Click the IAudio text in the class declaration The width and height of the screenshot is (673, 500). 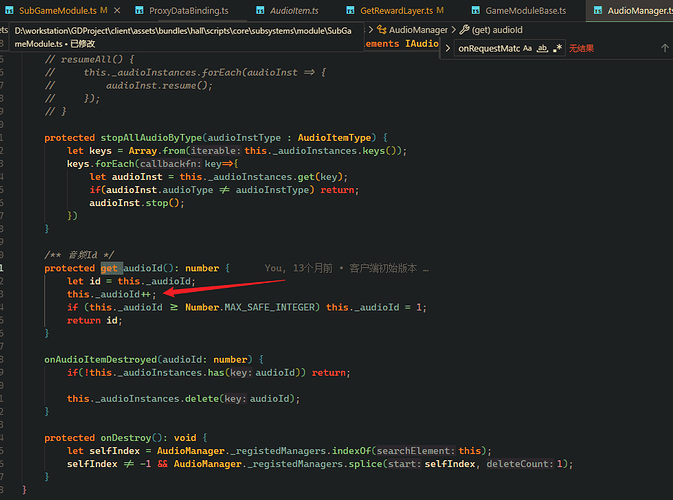[x=422, y=44]
